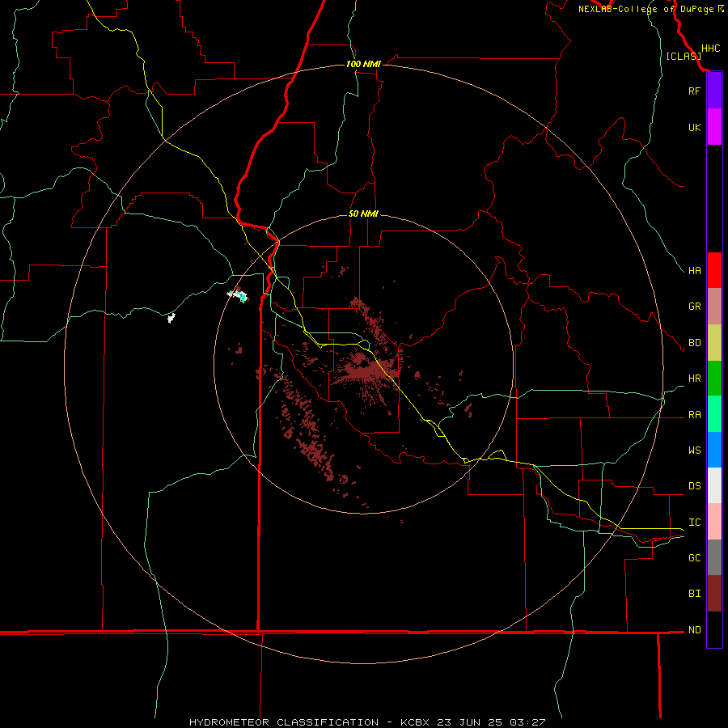728x728 pixels.
Task: Click the HA red legend swatch
Action: click(x=714, y=270)
